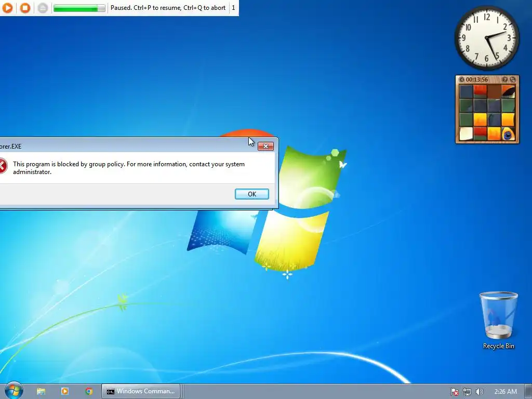
Task: Click the black beak curve tile in the puzzle
Action: point(508,91)
